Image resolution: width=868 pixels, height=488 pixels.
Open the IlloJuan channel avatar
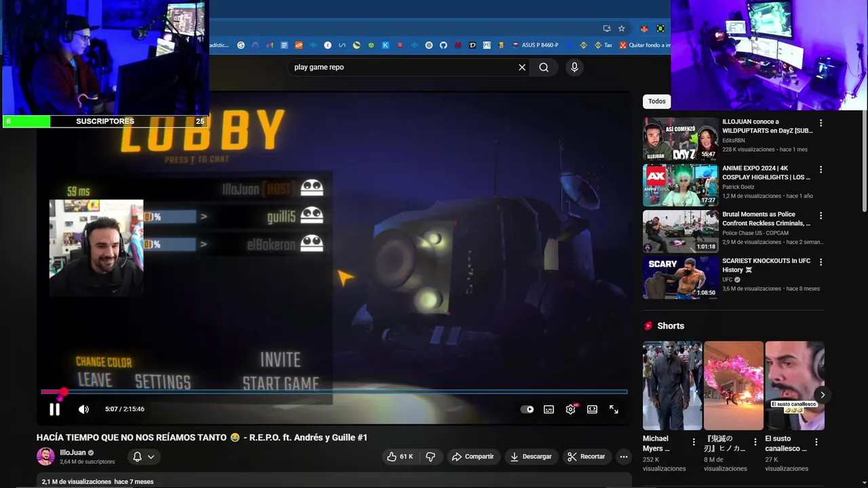[45, 456]
